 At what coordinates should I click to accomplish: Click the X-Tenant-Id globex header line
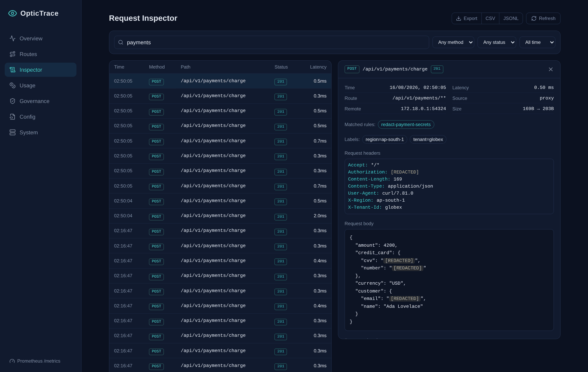375,208
